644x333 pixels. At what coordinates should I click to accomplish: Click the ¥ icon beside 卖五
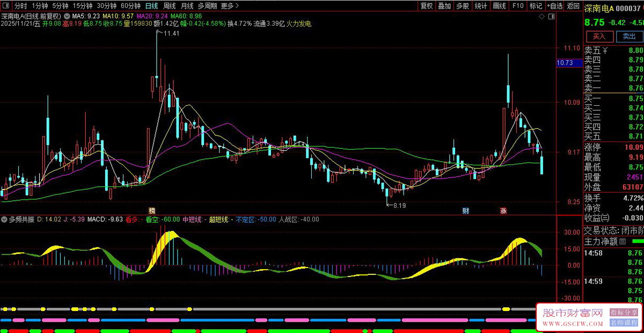[605, 50]
